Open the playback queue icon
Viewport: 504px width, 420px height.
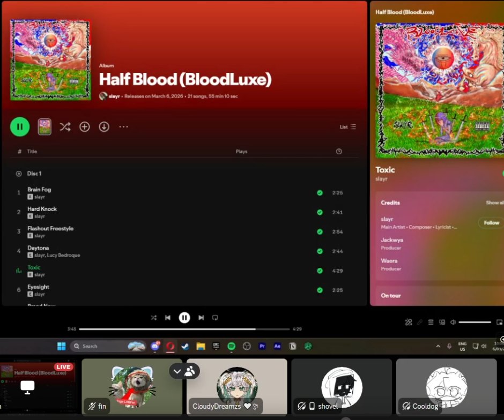tap(431, 322)
